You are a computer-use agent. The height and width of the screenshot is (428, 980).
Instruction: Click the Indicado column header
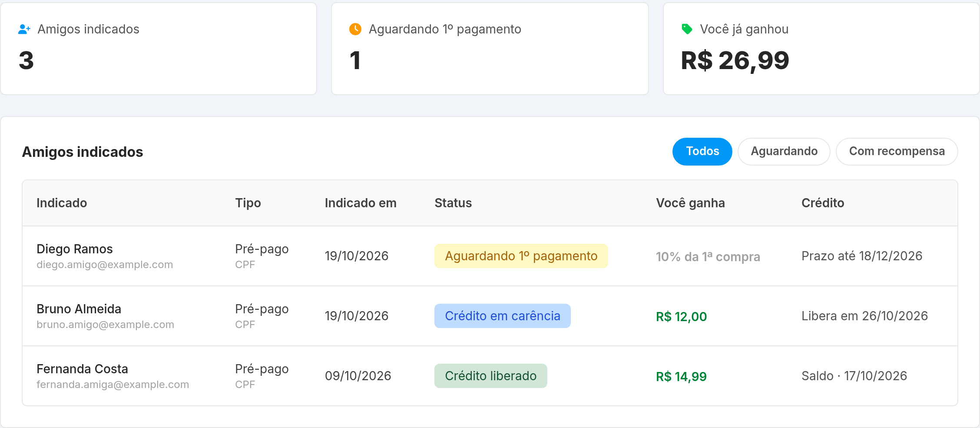(x=62, y=203)
